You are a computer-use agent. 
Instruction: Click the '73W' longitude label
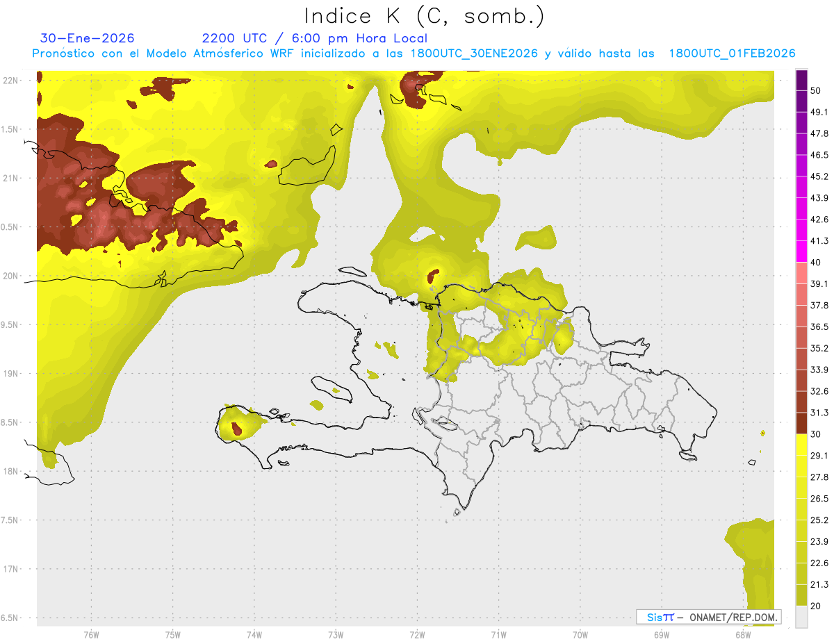coord(336,634)
